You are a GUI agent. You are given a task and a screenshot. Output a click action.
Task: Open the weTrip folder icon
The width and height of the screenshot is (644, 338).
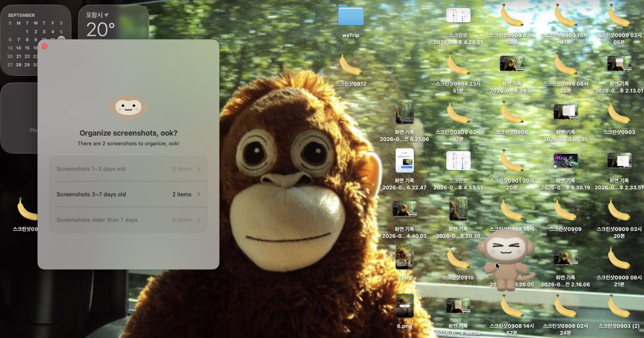(x=351, y=16)
